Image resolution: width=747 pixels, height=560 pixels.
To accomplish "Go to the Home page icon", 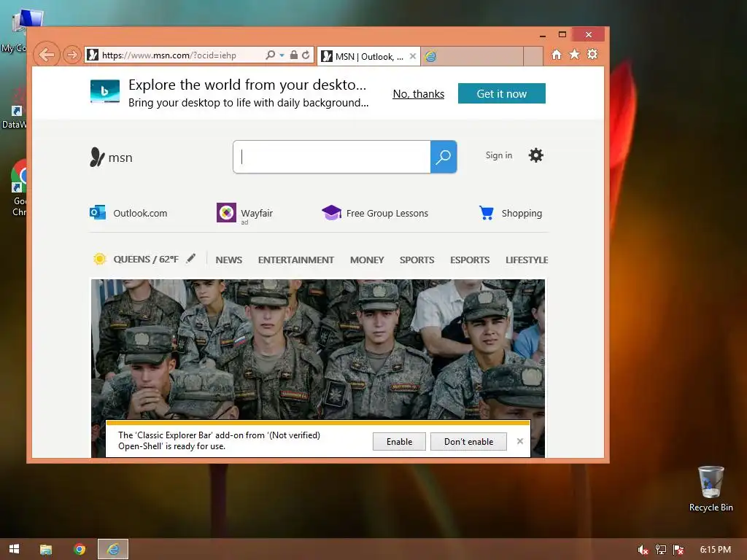I will (x=557, y=54).
